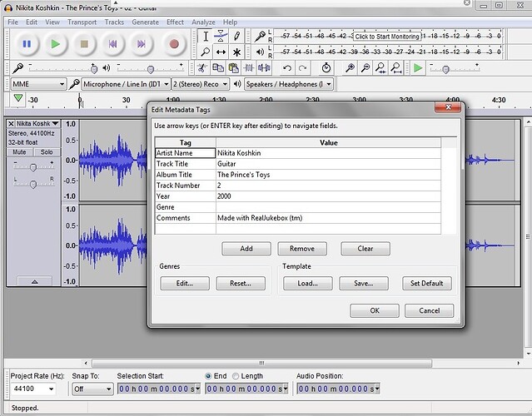Open the Snap To Off dropdown

coord(92,389)
